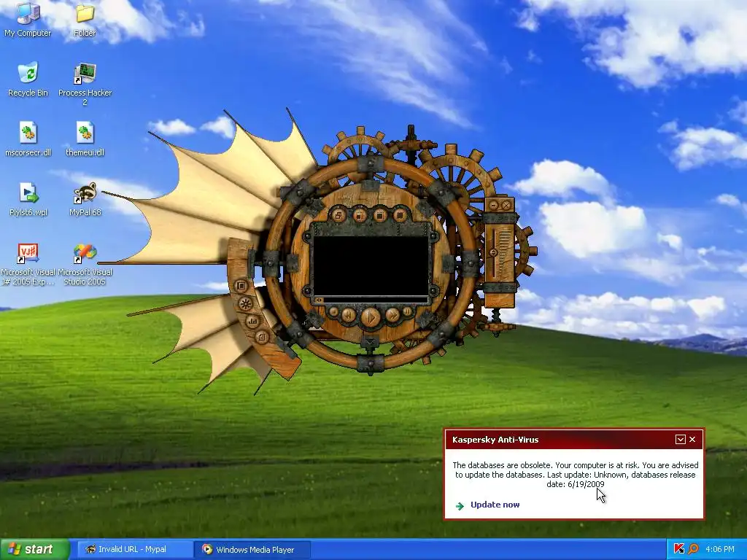Click the pause button with two bars

[x=407, y=312]
